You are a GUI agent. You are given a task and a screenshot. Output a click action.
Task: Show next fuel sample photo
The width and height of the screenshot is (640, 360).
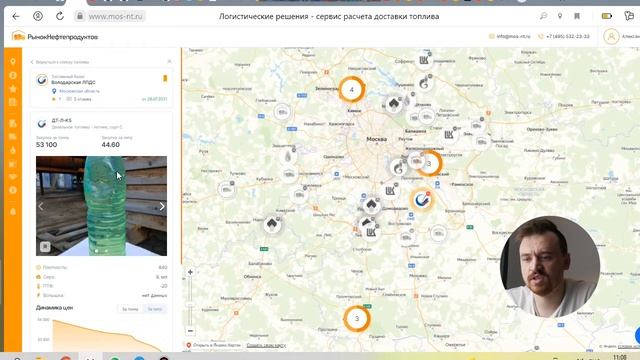click(162, 206)
